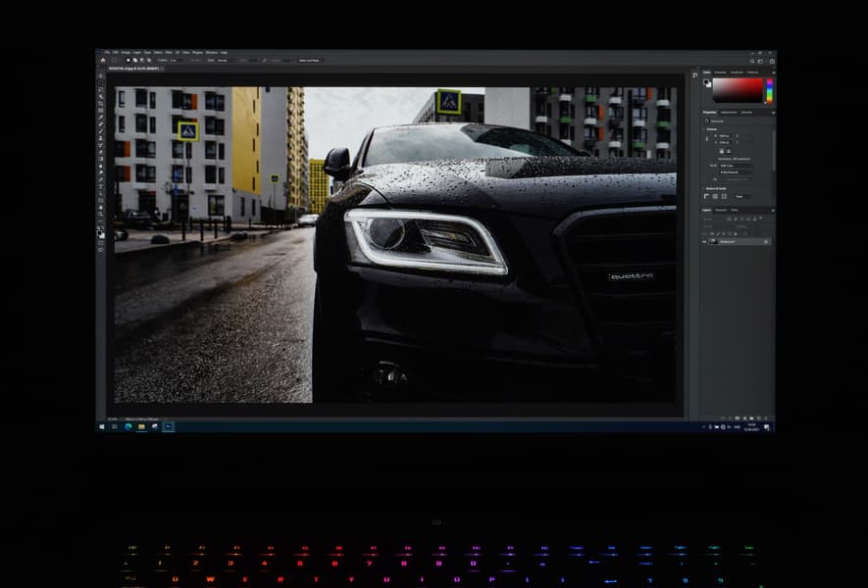Screen dimensions: 868x588
Task: Select the Eyedropper tool
Action: point(100,119)
